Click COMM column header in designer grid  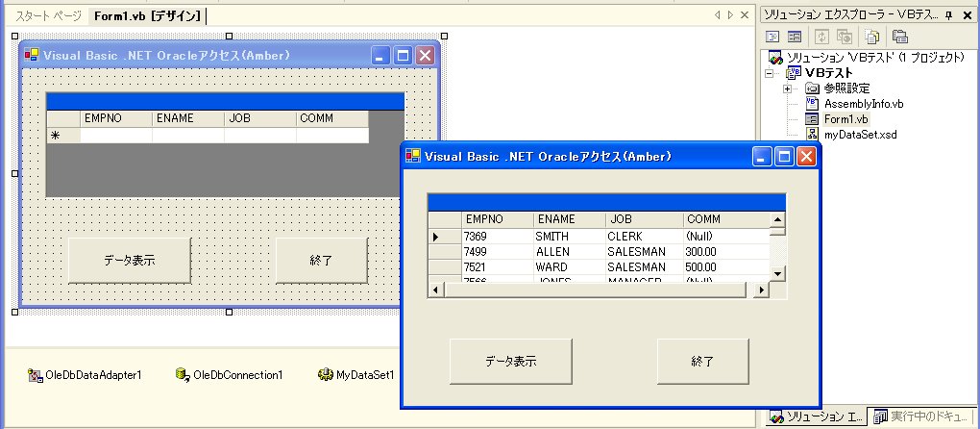click(x=331, y=118)
